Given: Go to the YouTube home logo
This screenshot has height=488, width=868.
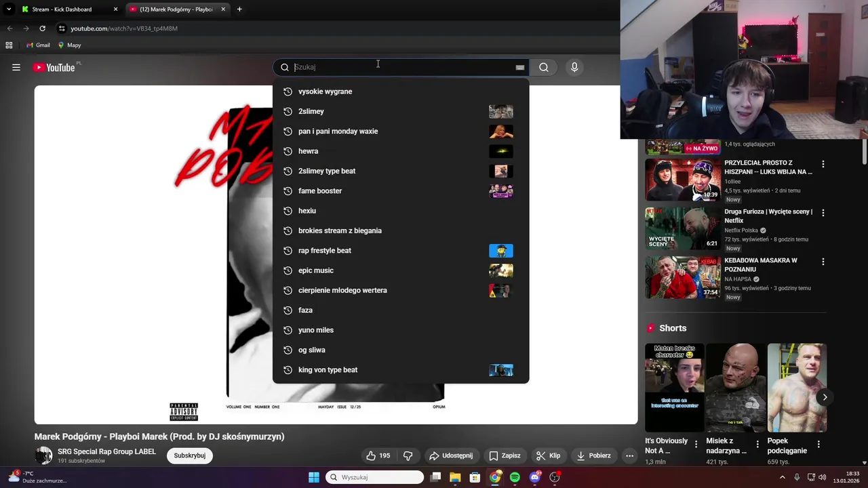Looking at the screenshot, I should click(54, 67).
